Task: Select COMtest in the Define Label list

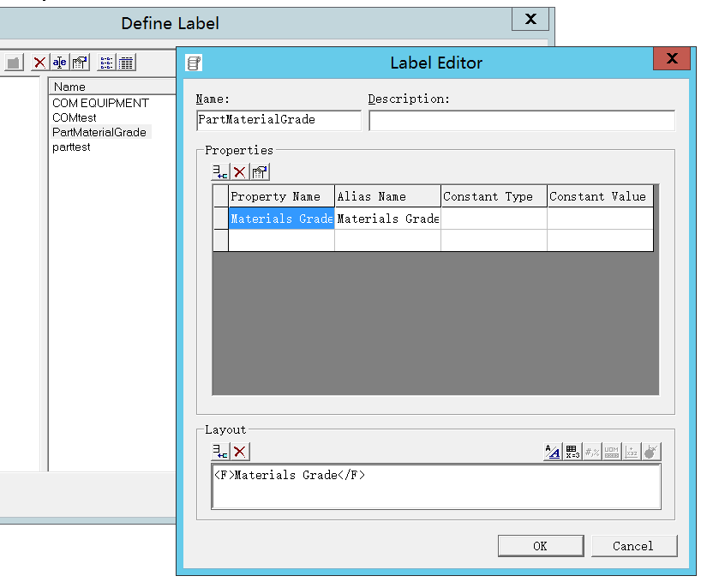Action: (x=75, y=118)
